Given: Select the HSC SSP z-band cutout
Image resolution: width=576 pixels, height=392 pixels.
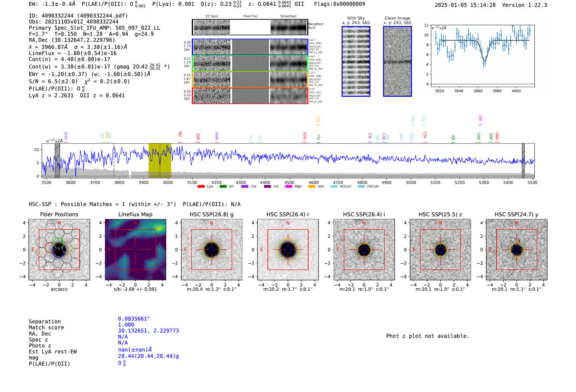Looking at the screenshot, I should click(440, 250).
